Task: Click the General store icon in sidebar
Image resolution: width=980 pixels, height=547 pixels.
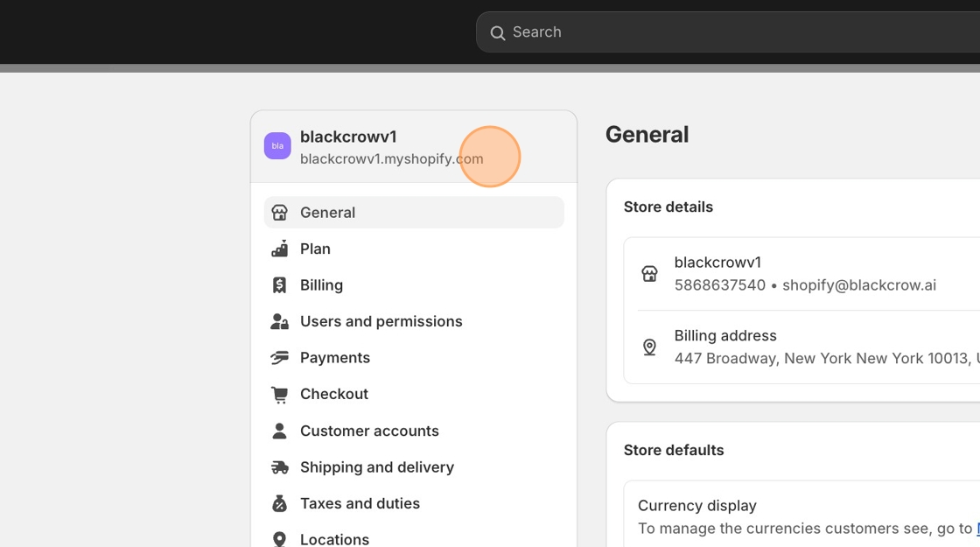Action: point(280,213)
